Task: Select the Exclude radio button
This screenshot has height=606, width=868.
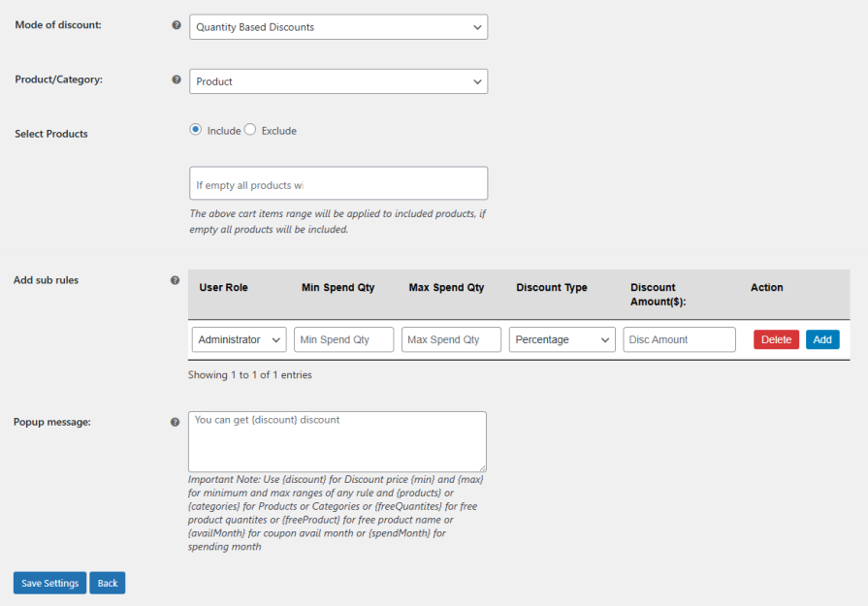Action: click(250, 130)
